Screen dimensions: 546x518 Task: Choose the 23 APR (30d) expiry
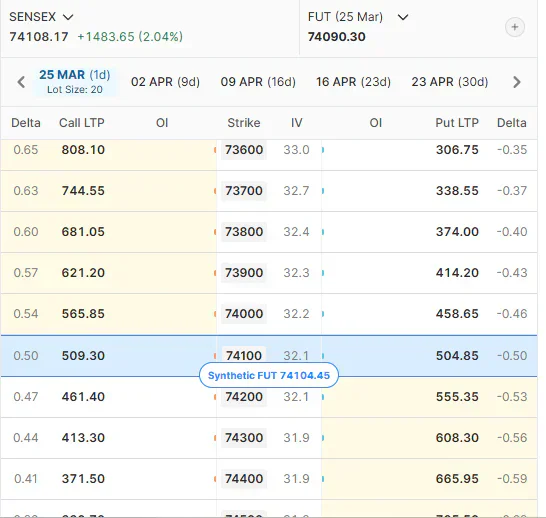point(450,82)
